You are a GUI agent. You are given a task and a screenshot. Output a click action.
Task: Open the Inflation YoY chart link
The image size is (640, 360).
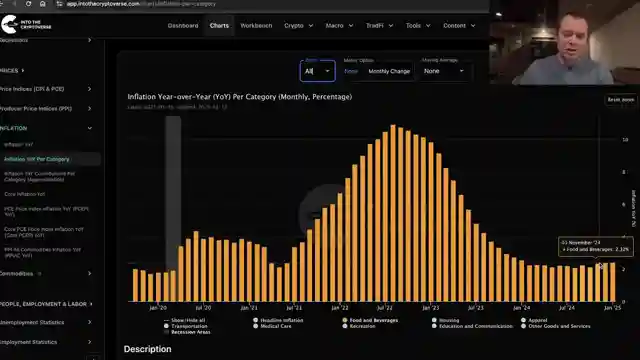pyautogui.click(x=18, y=144)
